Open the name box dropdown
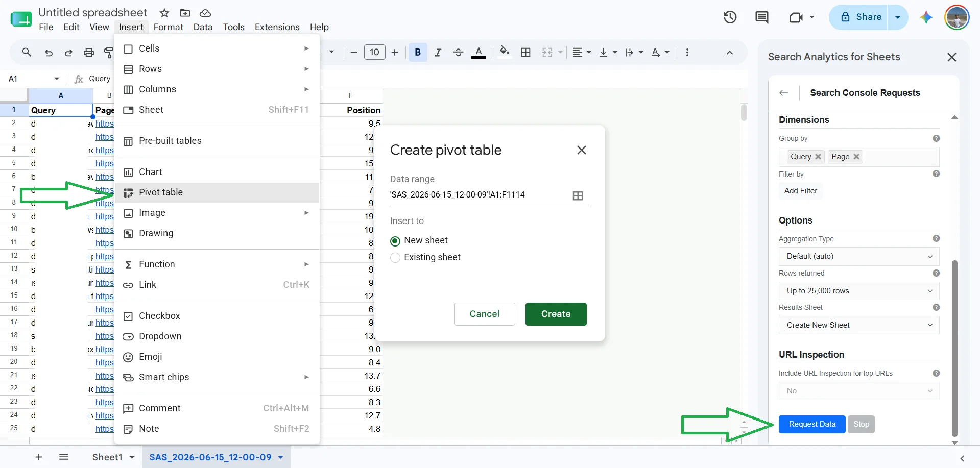Image resolution: width=980 pixels, height=468 pixels. pyautogui.click(x=56, y=79)
